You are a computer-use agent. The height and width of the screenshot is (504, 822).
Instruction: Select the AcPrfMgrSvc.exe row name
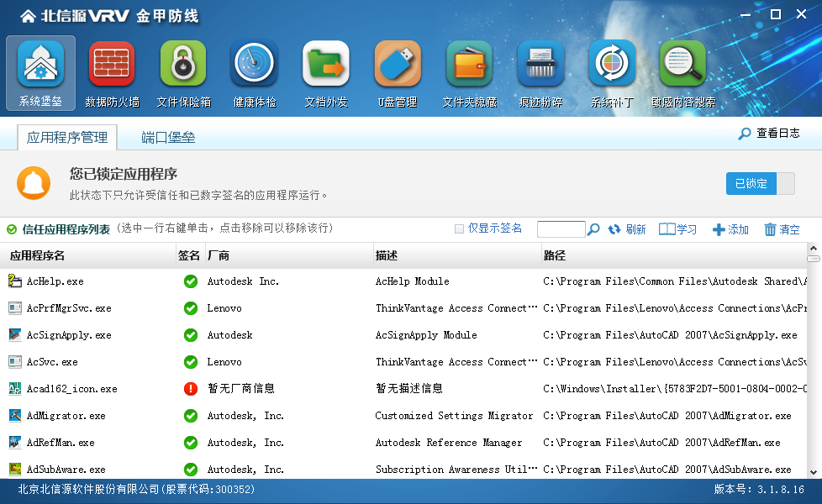(69, 308)
